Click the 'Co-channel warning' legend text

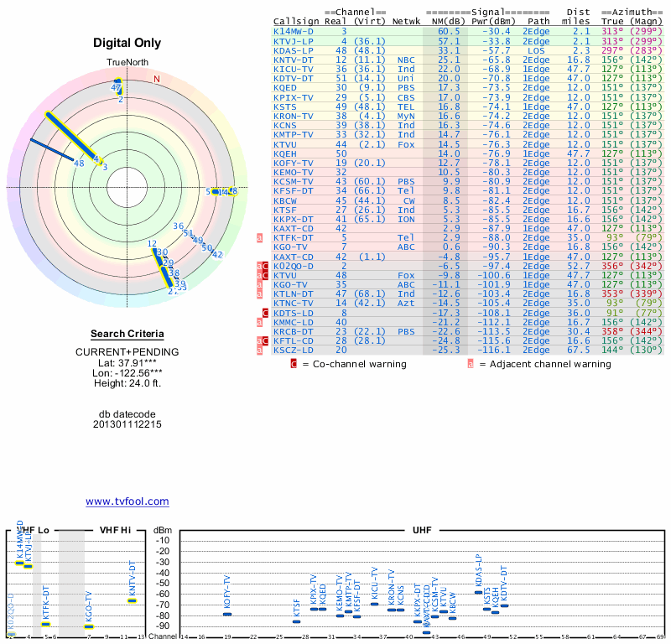(360, 364)
